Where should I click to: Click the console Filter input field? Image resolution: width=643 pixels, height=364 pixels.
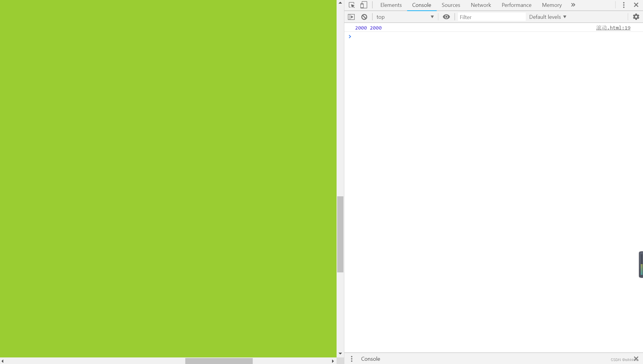pyautogui.click(x=491, y=17)
